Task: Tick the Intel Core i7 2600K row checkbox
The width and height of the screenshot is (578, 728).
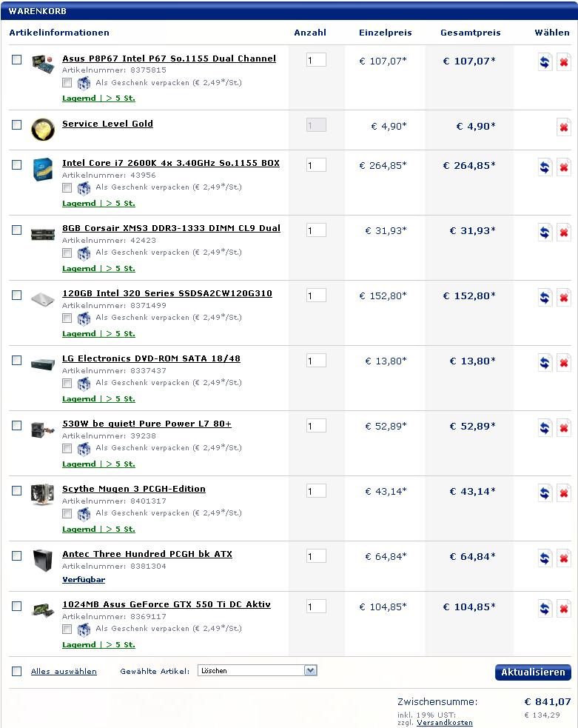Action: coord(17,165)
